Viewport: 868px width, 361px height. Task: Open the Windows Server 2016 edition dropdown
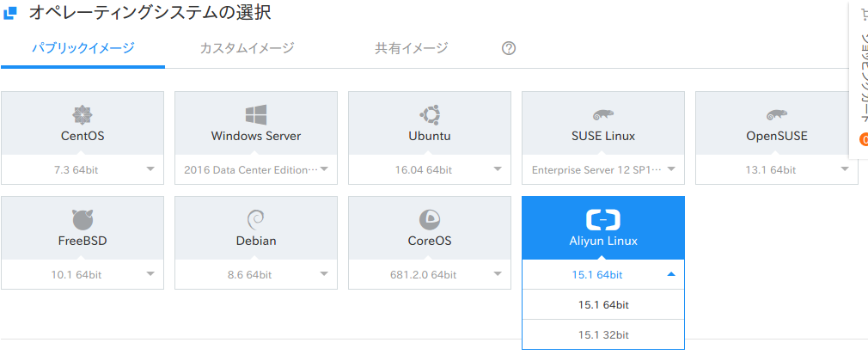click(x=256, y=169)
